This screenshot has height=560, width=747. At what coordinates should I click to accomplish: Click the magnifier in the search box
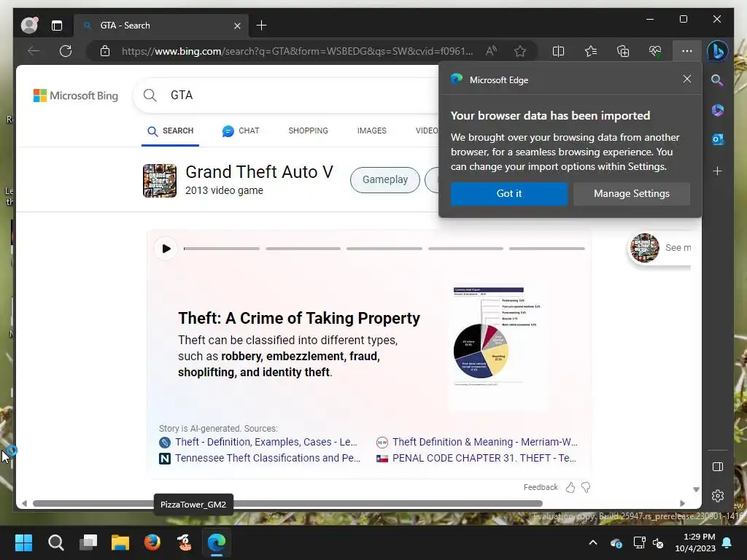click(150, 96)
